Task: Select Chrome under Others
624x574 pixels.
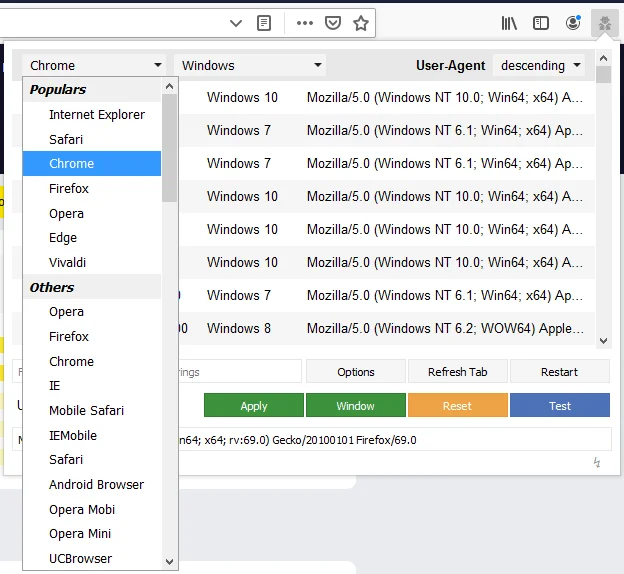Action: (92, 361)
